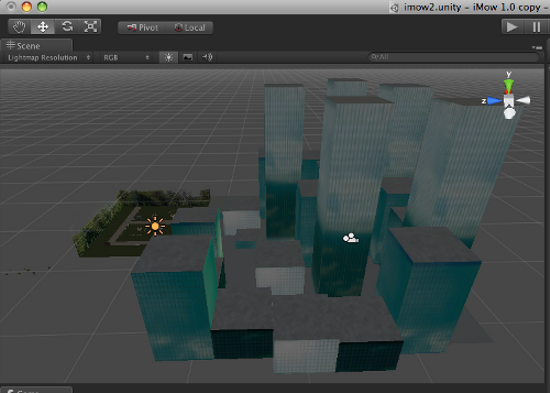Select the Move (translate) tool
This screenshot has height=393, width=550.
43,27
